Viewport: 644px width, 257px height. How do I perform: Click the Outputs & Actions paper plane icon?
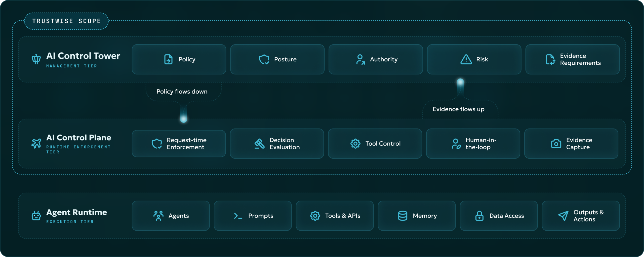click(563, 216)
